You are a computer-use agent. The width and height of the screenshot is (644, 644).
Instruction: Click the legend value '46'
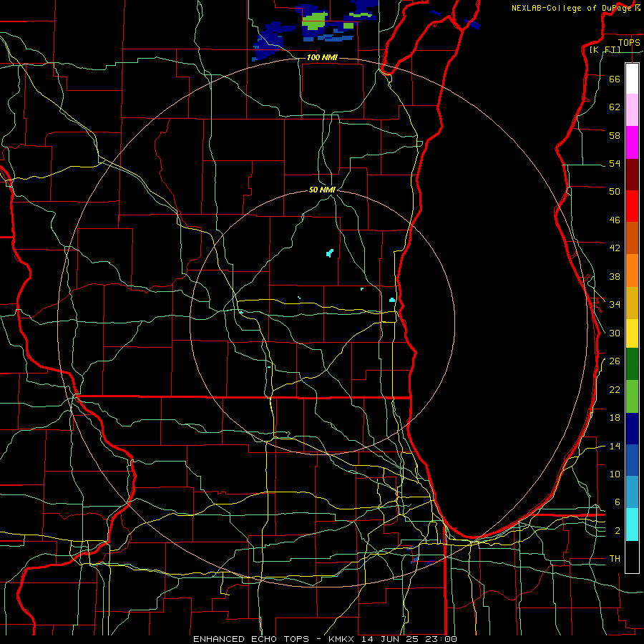615,220
